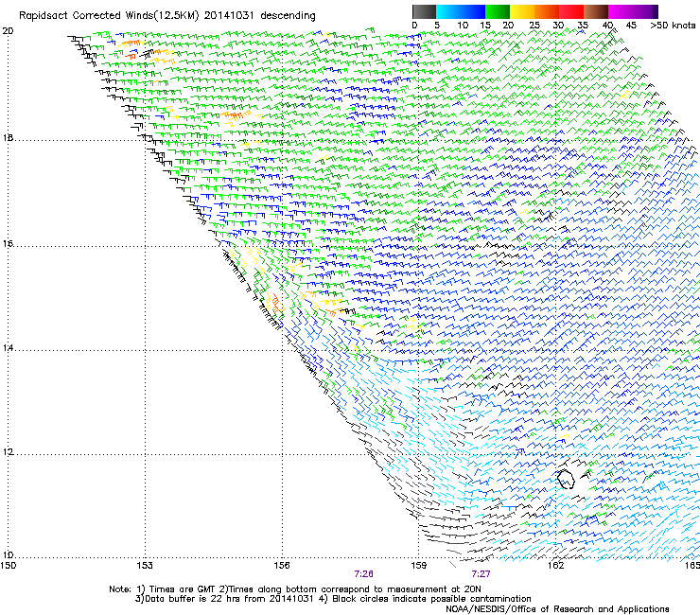Click the dark purple above-45 knots swatch
Viewport: 700px width, 615px height.
point(645,11)
